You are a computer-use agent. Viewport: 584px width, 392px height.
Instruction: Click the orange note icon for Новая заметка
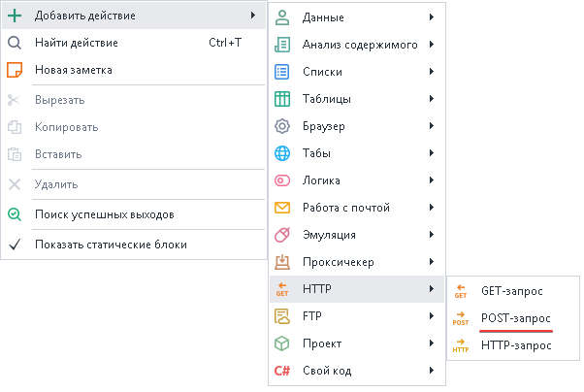pyautogui.click(x=15, y=70)
